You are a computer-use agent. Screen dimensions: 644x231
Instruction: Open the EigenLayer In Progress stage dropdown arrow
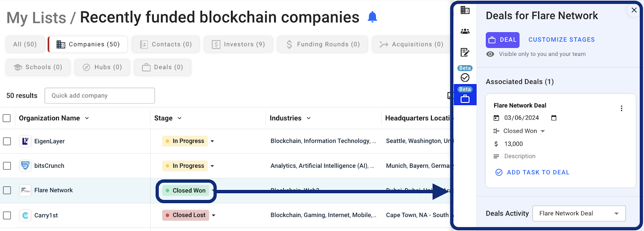coord(212,141)
